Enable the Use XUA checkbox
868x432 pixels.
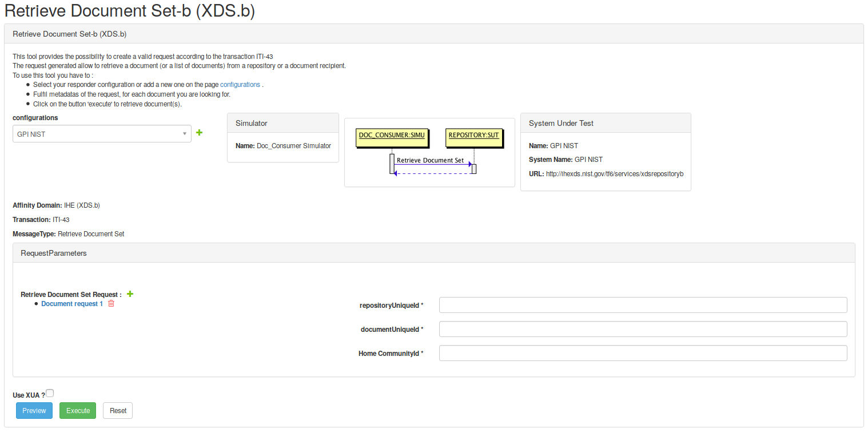click(50, 393)
